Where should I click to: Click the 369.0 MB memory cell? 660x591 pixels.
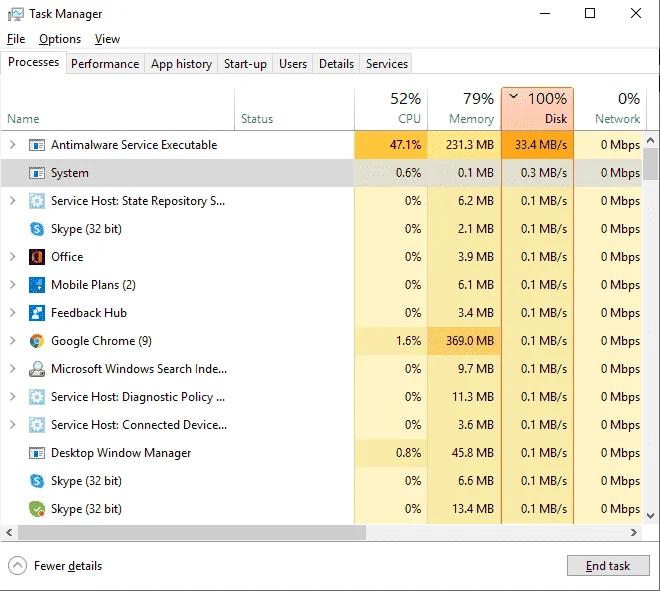[464, 341]
